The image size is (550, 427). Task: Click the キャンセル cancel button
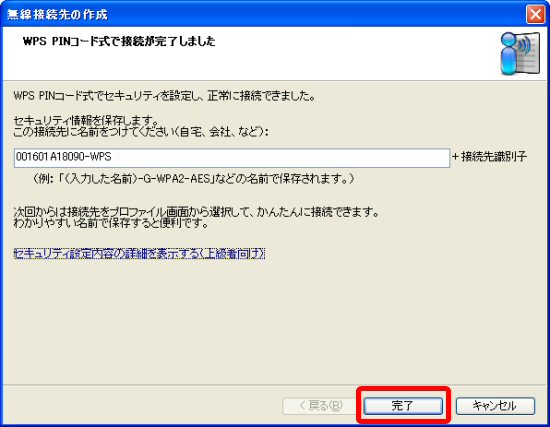coord(495,406)
